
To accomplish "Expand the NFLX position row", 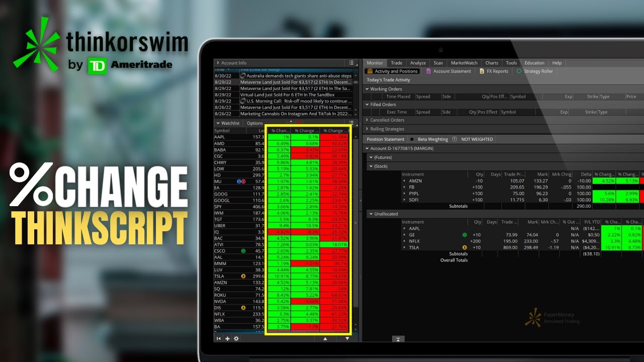I will [x=405, y=241].
